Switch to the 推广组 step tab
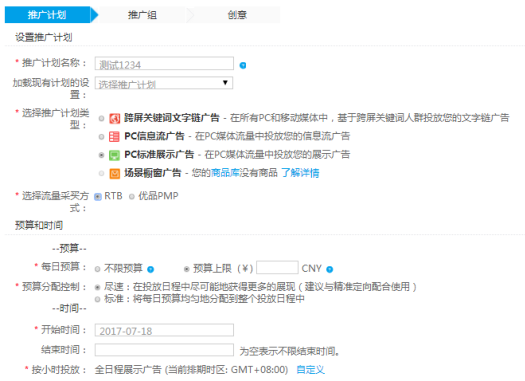This screenshot has width=525, height=381. click(x=142, y=15)
